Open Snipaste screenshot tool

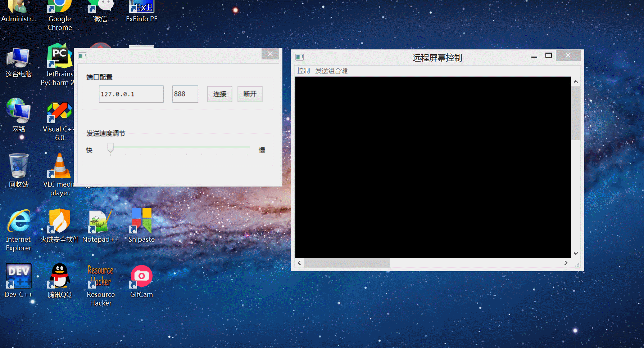pyautogui.click(x=141, y=220)
